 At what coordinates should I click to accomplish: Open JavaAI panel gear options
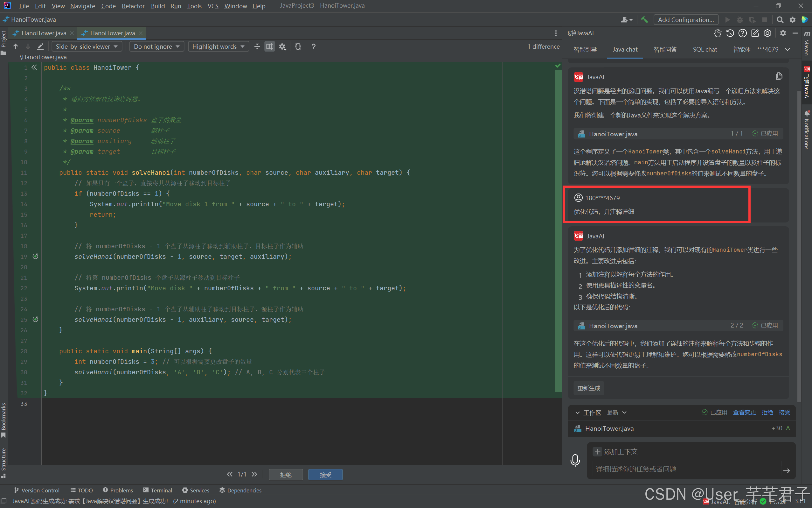pyautogui.click(x=783, y=33)
